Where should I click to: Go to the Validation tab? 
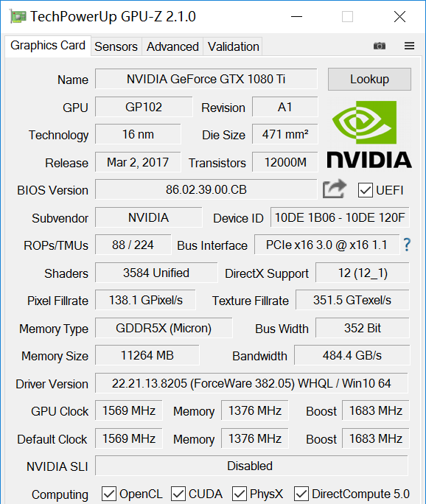(234, 46)
